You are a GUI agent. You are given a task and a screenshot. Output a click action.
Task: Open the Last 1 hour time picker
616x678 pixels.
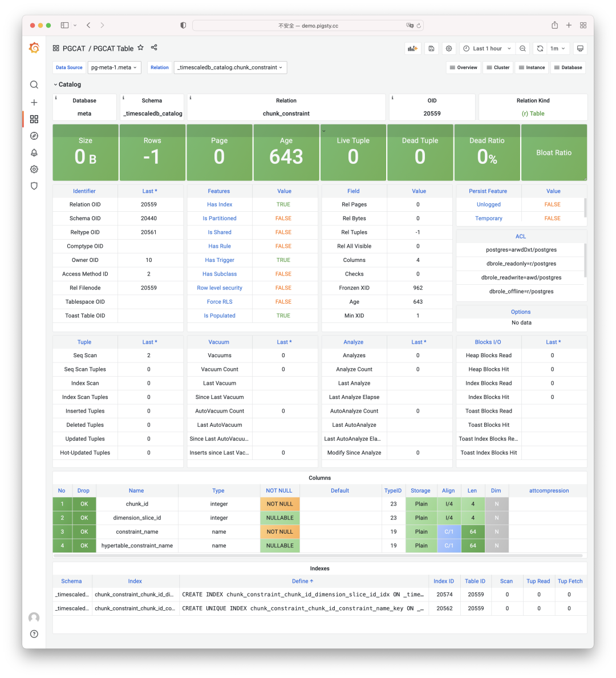487,49
